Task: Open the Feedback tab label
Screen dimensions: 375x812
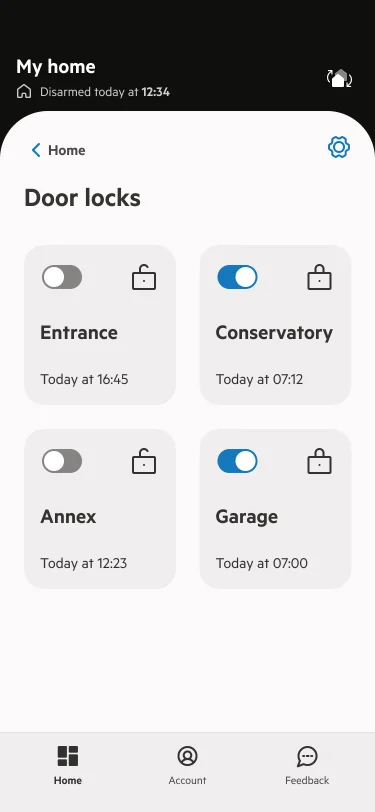Action: click(x=307, y=780)
